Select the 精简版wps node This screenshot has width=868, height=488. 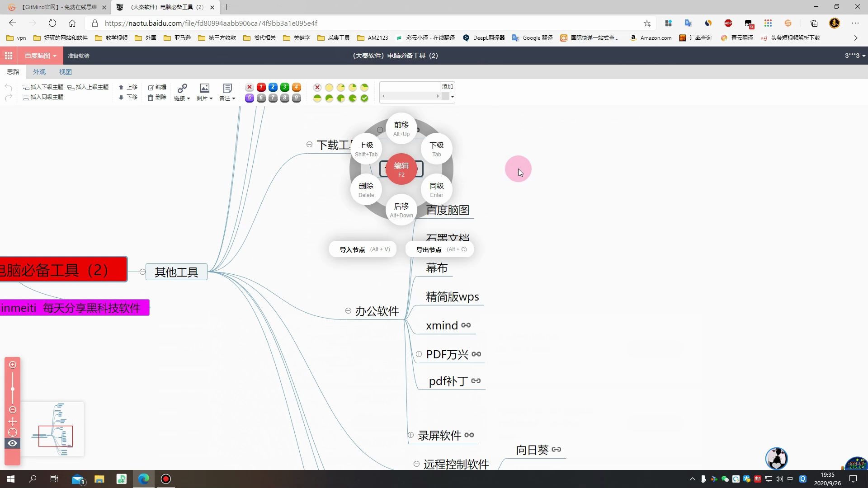click(453, 297)
